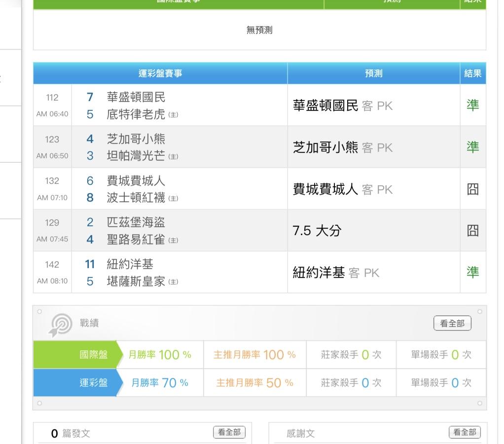Click the blue 結果 column header
The height and width of the screenshot is (444, 504).
coord(473,73)
